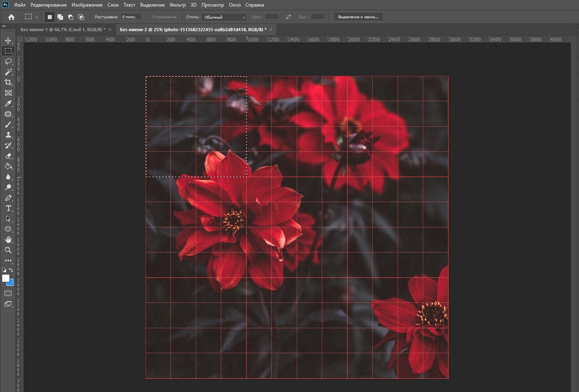Open the Справка menu
Viewport: 579px width, 392px height.
point(254,5)
